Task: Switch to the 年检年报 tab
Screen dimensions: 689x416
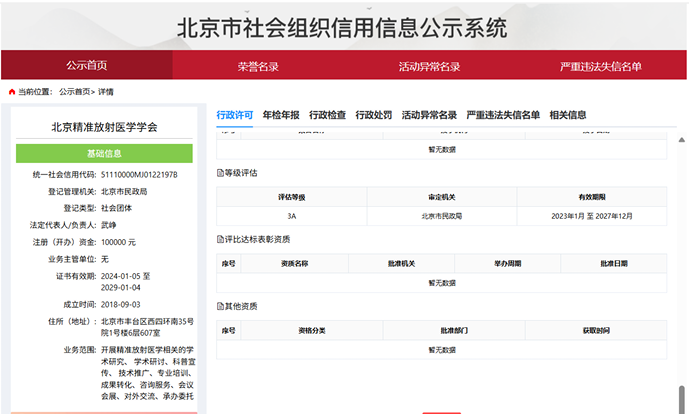Action: pos(281,115)
